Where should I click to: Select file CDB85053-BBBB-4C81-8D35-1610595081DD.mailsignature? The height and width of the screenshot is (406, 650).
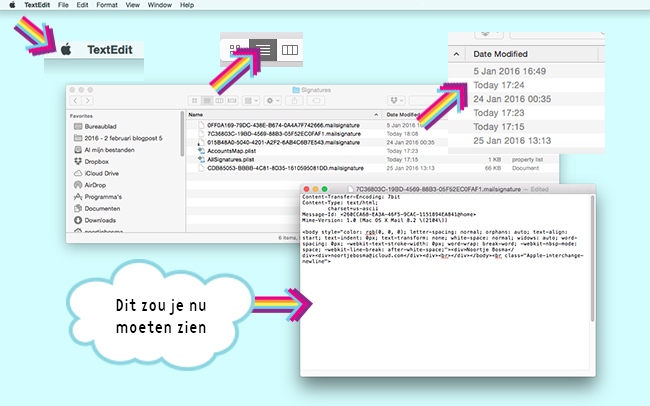(x=285, y=168)
